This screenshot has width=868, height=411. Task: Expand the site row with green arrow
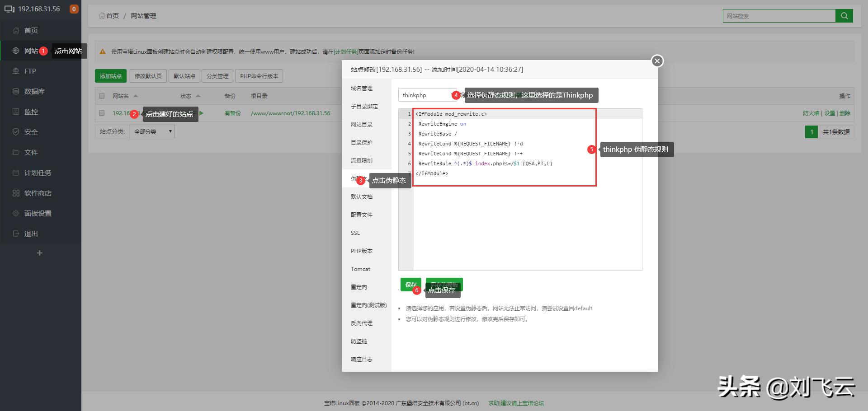click(x=202, y=113)
